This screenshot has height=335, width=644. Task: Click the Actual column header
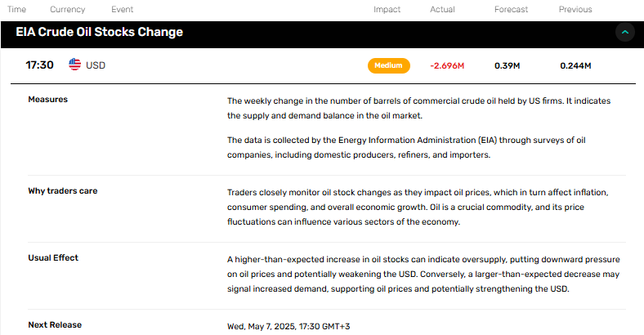tap(442, 10)
